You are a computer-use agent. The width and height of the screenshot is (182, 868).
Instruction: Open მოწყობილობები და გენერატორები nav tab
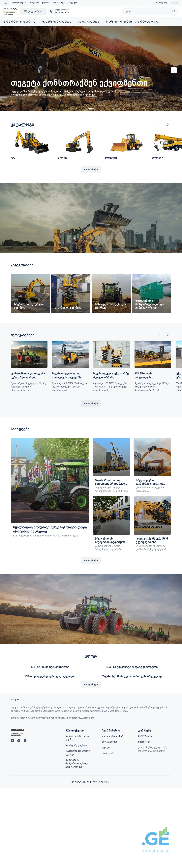(133, 22)
